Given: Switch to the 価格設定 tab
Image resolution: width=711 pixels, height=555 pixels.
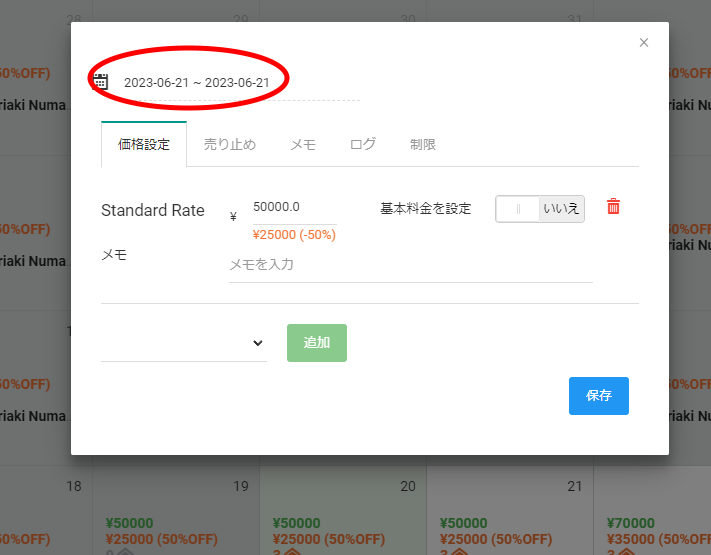Looking at the screenshot, I should (144, 144).
